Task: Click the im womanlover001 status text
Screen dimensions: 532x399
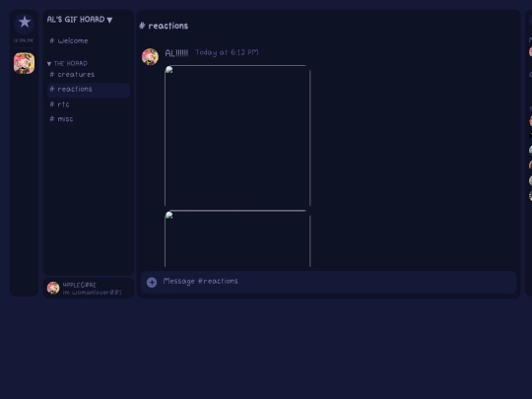Action: [x=92, y=293]
